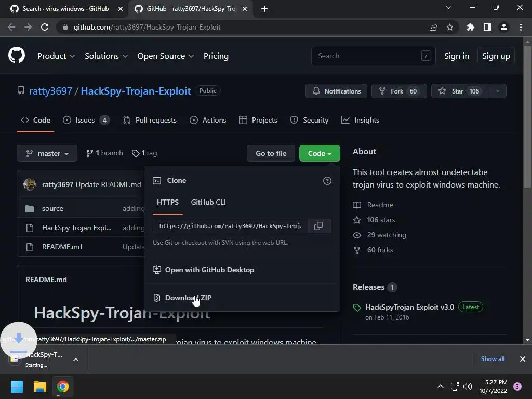Open the source folder
The width and height of the screenshot is (532, 399).
click(52, 208)
